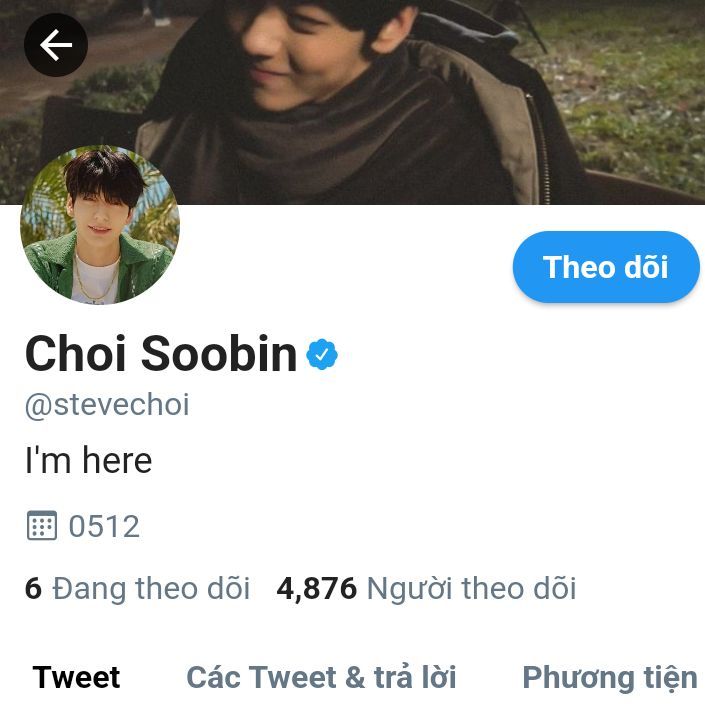This screenshot has height=715, width=705.
Task: Tap the blue verified badge
Action: pyautogui.click(x=322, y=354)
